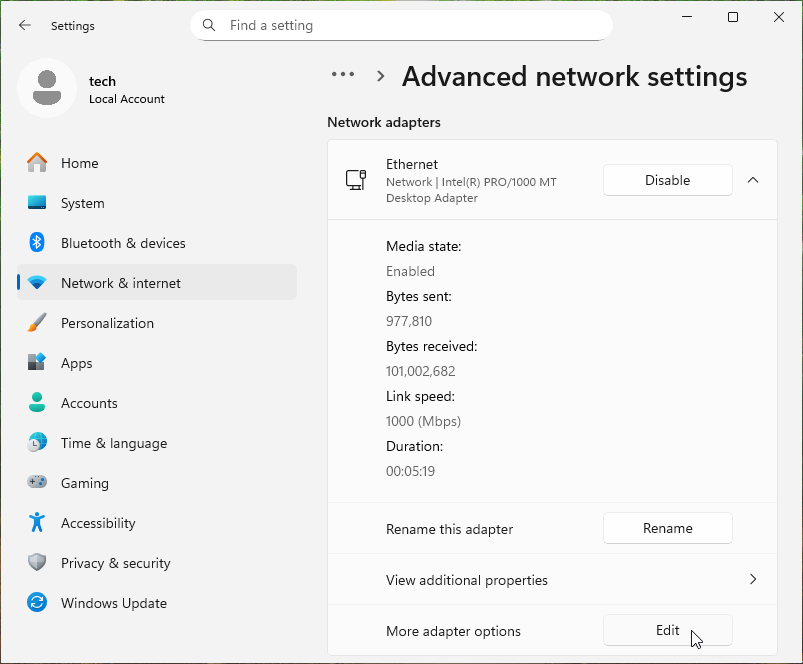The height and width of the screenshot is (664, 803).
Task: Click the Windows Update refresh icon
Action: point(37,602)
